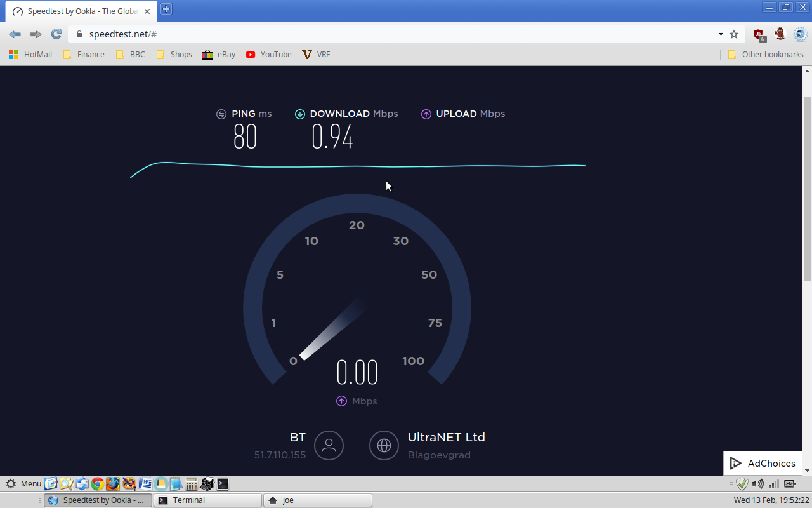Launch Firefox from the panel launcher

112,484
